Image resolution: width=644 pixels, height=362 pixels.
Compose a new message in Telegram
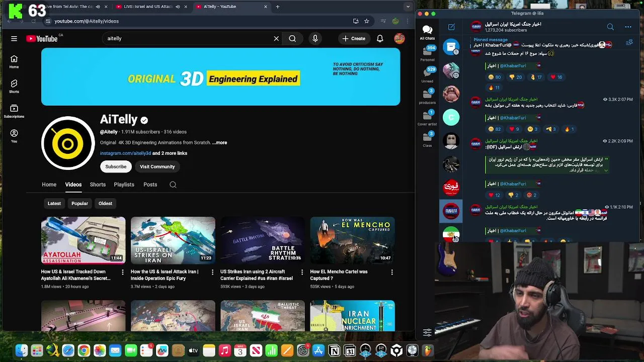pos(451,27)
